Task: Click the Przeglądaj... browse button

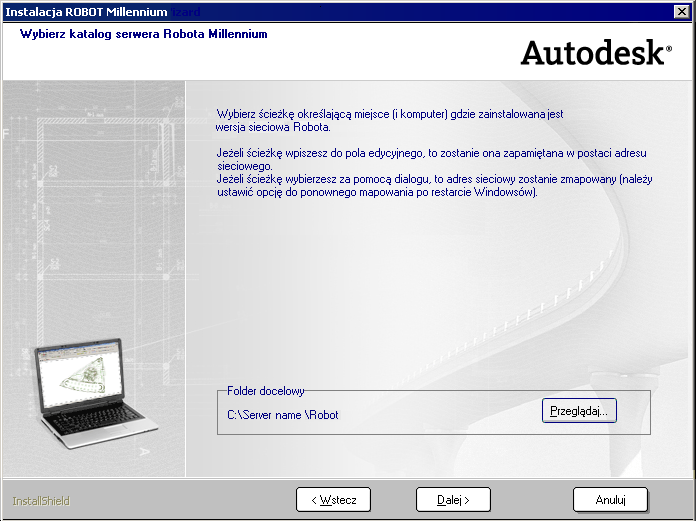Action: click(x=579, y=410)
